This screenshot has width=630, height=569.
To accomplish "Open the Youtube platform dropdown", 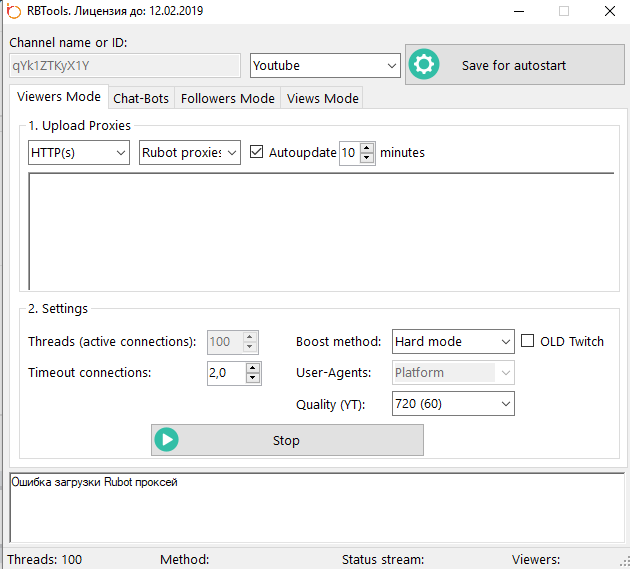I will 325,66.
